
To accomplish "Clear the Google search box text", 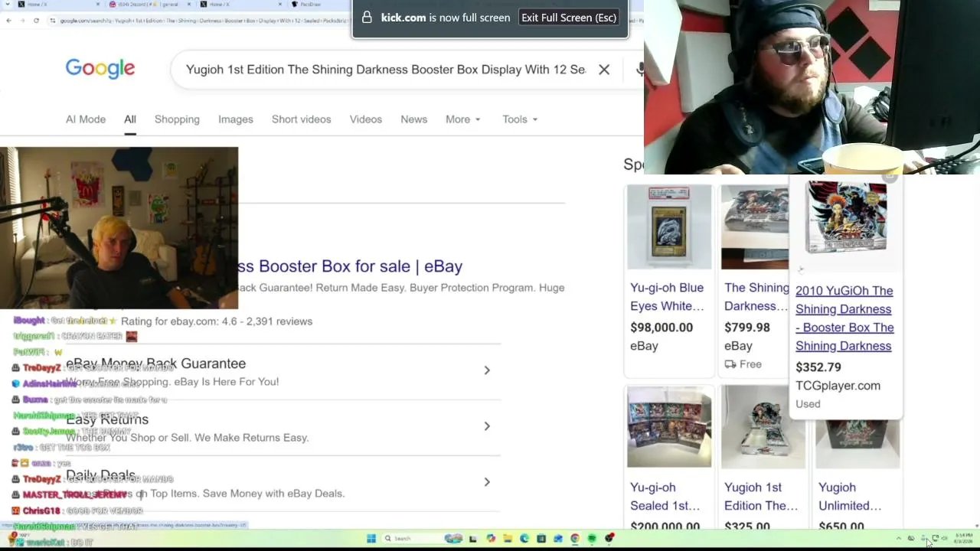I will point(604,70).
